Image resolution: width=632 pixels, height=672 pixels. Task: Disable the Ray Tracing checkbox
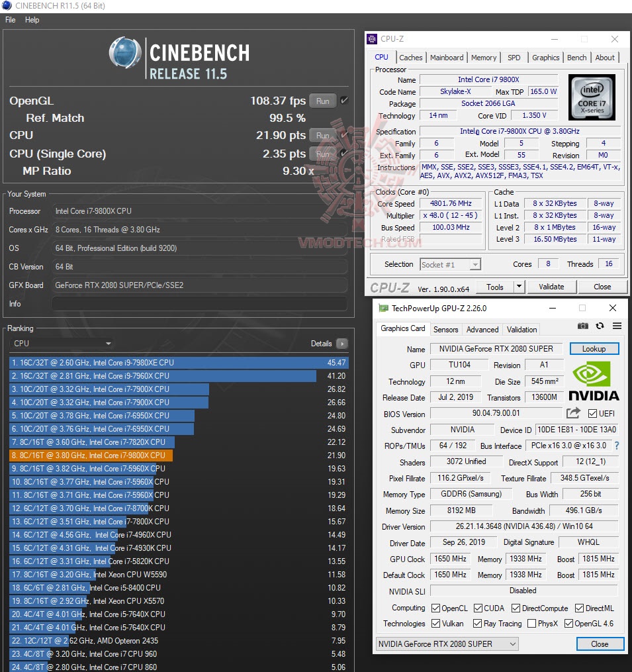[x=476, y=623]
